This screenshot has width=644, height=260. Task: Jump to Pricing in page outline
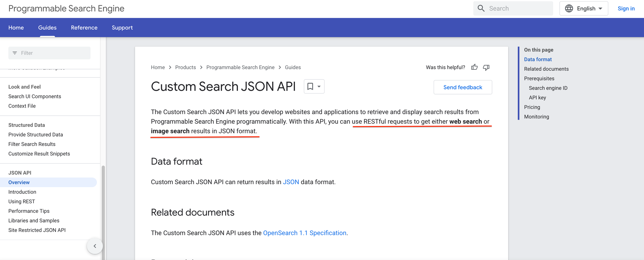(532, 107)
